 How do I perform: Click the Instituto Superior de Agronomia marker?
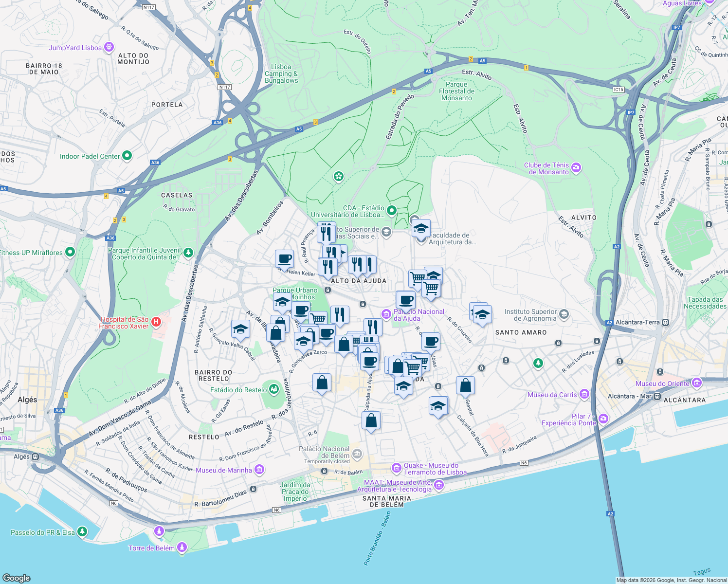[x=564, y=315]
